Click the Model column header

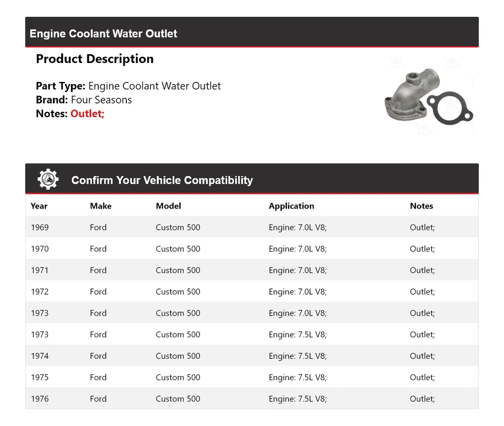coord(168,206)
